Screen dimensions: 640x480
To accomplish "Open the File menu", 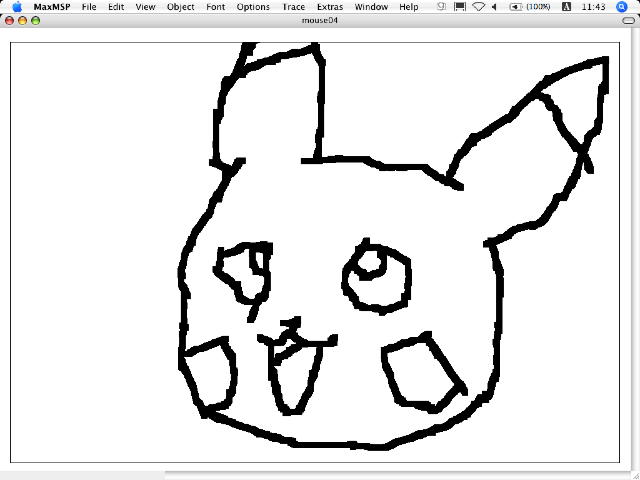I will (x=89, y=7).
